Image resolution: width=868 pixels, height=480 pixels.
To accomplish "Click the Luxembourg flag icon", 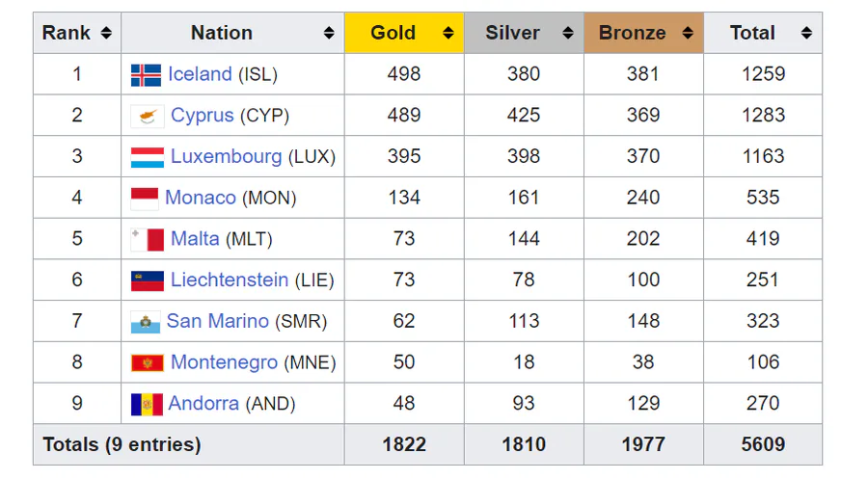I will (148, 157).
